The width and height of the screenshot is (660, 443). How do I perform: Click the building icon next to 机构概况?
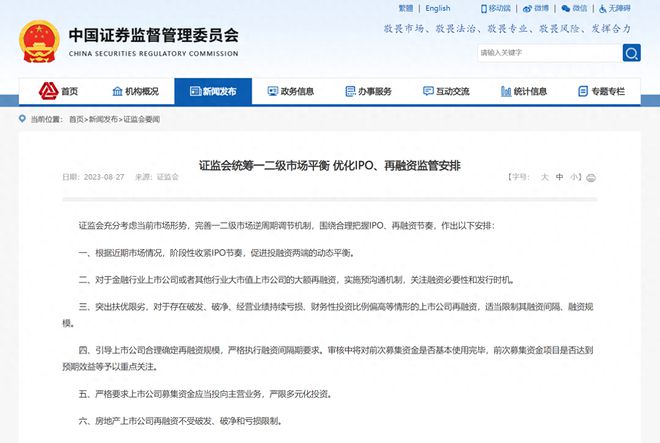[117, 91]
